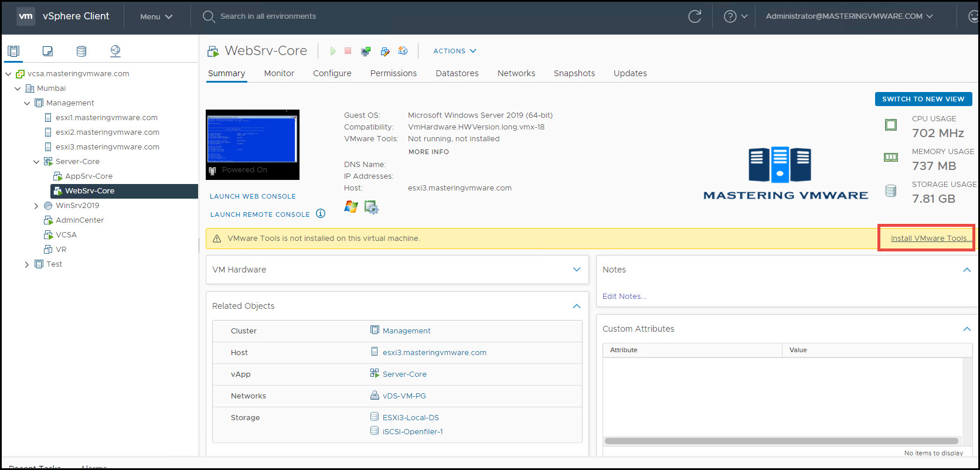Click the storage usage icon
Viewport: 980px width, 470px height.
coord(891,190)
